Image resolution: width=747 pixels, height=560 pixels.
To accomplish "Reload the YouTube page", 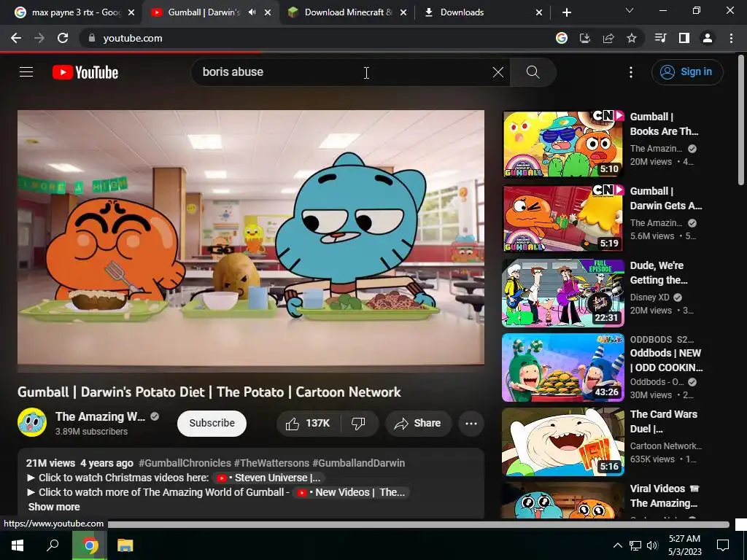I will tap(63, 38).
